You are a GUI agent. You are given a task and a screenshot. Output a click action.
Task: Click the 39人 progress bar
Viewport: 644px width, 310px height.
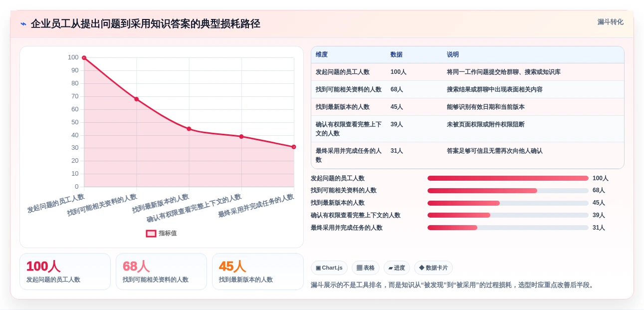(508, 215)
